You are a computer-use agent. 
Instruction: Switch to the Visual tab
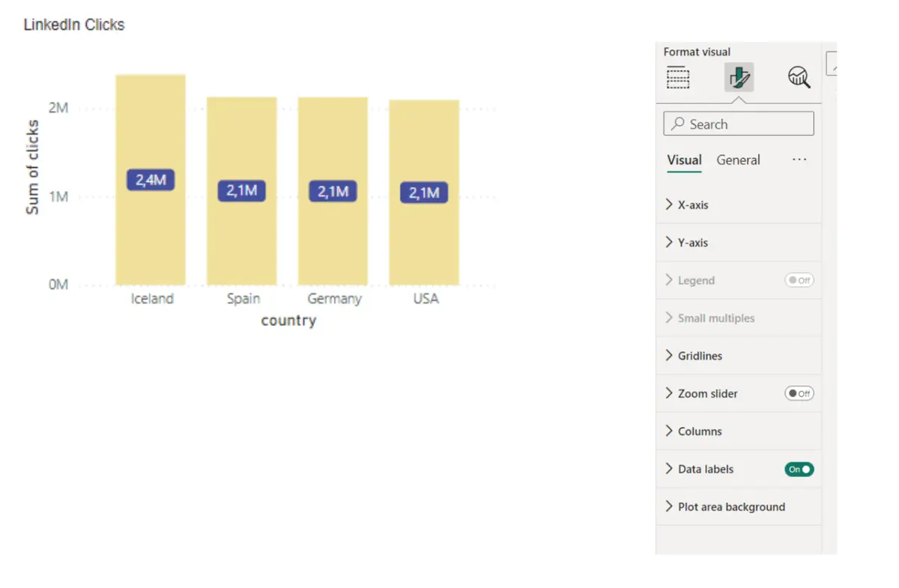coord(684,160)
